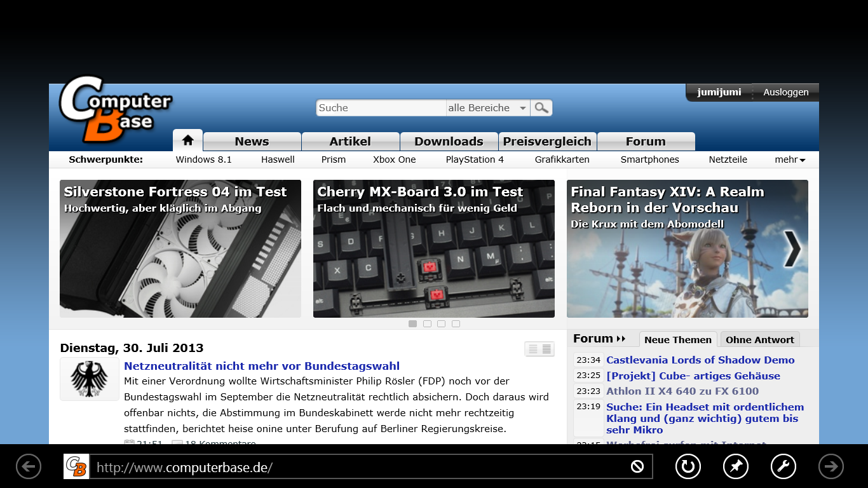The image size is (868, 488).
Task: Open '[Projekt] Cube- artiges Gehäuse' thread
Action: tap(693, 376)
